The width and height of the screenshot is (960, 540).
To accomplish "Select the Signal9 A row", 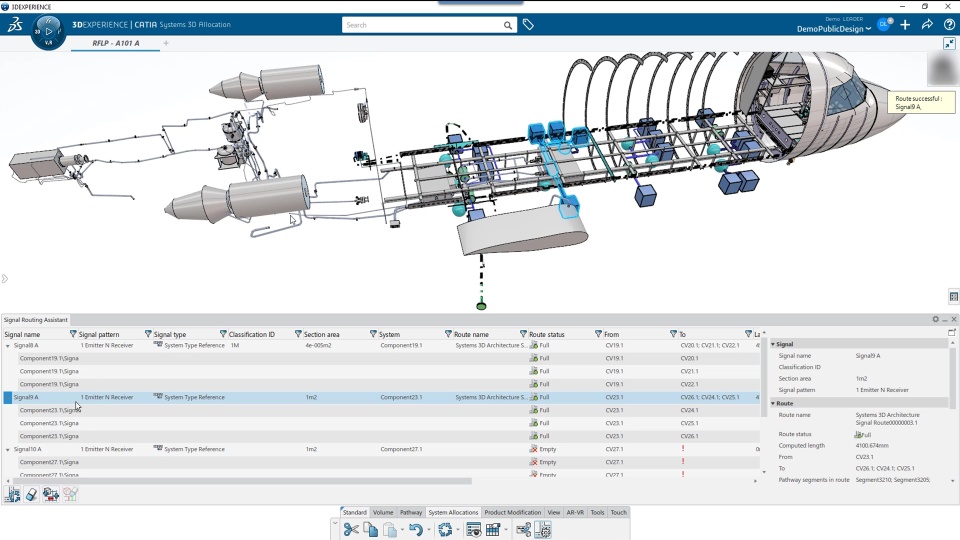I will click(x=381, y=397).
